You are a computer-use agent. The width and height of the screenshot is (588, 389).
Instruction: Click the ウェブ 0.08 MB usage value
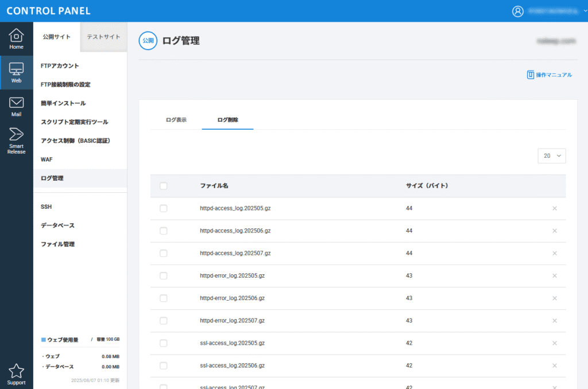pyautogui.click(x=110, y=356)
